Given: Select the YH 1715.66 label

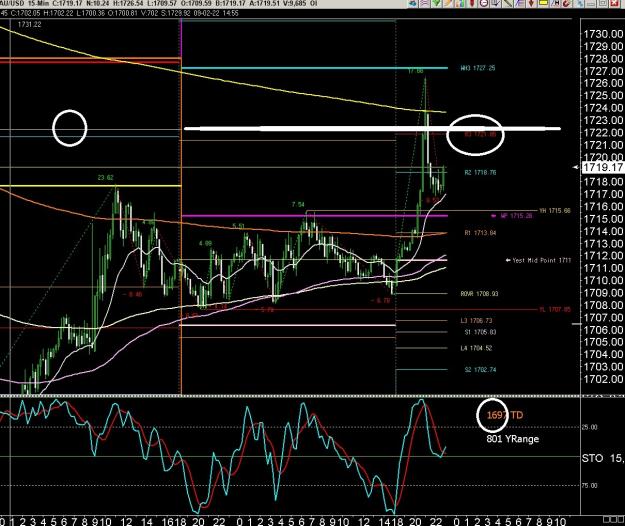Looking at the screenshot, I should tap(554, 210).
